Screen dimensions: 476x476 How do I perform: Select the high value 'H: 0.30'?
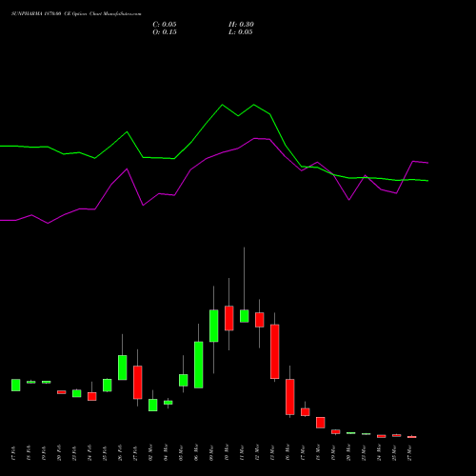tap(241, 25)
